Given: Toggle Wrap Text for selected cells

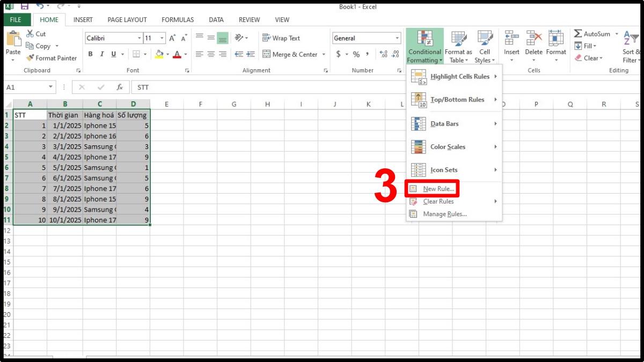Looking at the screenshot, I should 281,38.
